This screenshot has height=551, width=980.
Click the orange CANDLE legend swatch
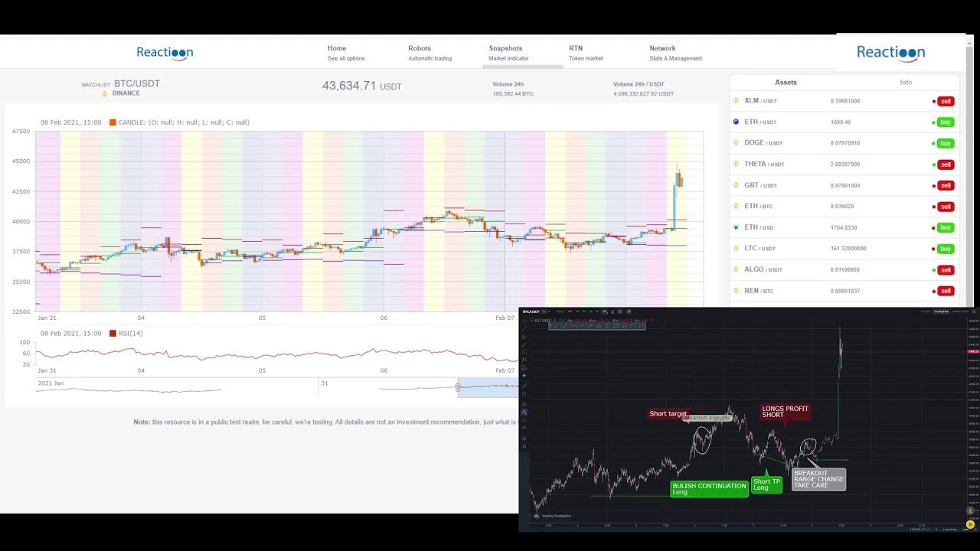tap(113, 122)
